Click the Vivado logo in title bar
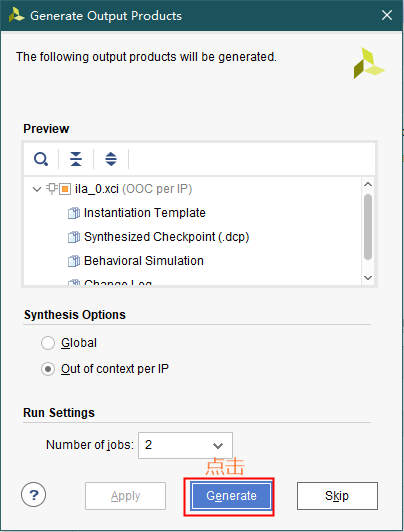This screenshot has width=404, height=532. click(16, 15)
